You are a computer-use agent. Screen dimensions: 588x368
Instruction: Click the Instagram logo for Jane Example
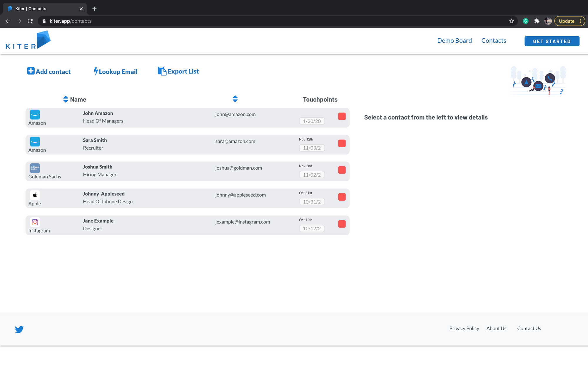click(x=35, y=222)
